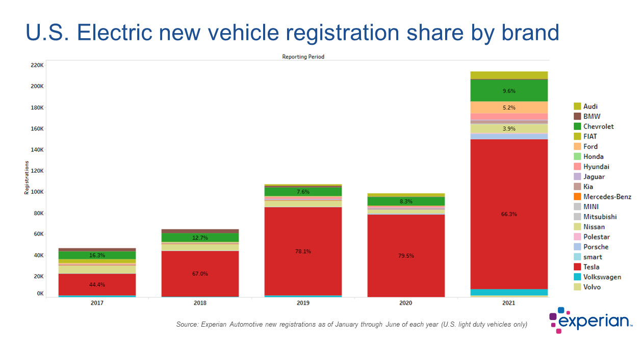Select the 12.7% Chevrolet segment in 2018

click(200, 237)
